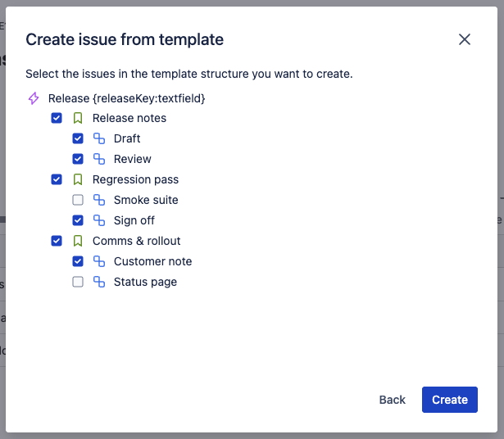Uncheck the Comms & rollout checkbox
The height and width of the screenshot is (439, 504).
coord(57,241)
